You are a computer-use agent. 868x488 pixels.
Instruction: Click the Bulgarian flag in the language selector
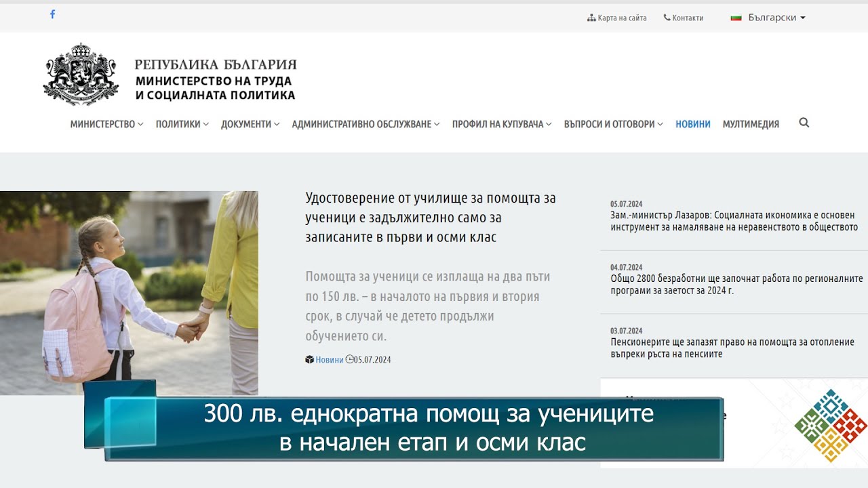point(736,17)
